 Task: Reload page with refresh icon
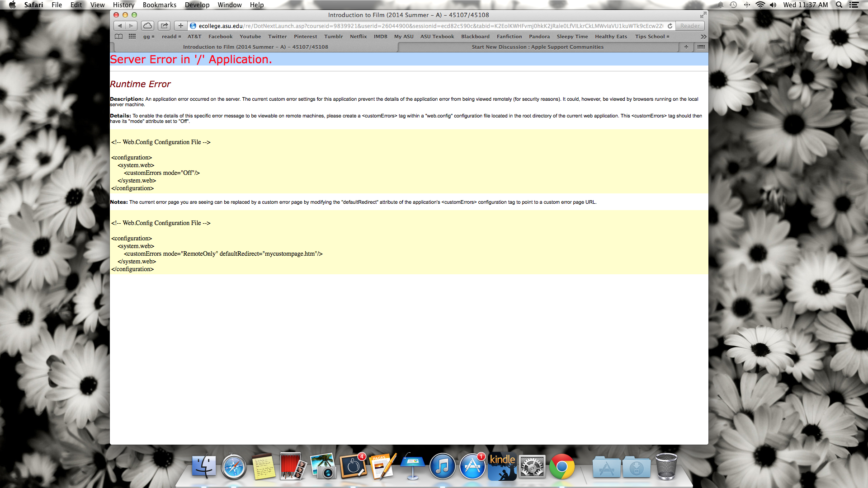pos(670,26)
